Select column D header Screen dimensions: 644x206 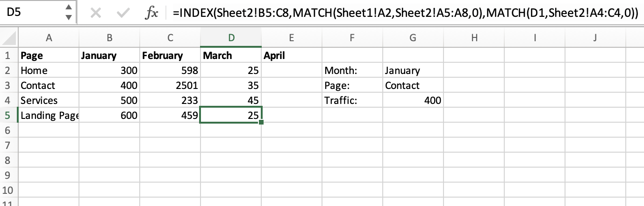(230, 39)
